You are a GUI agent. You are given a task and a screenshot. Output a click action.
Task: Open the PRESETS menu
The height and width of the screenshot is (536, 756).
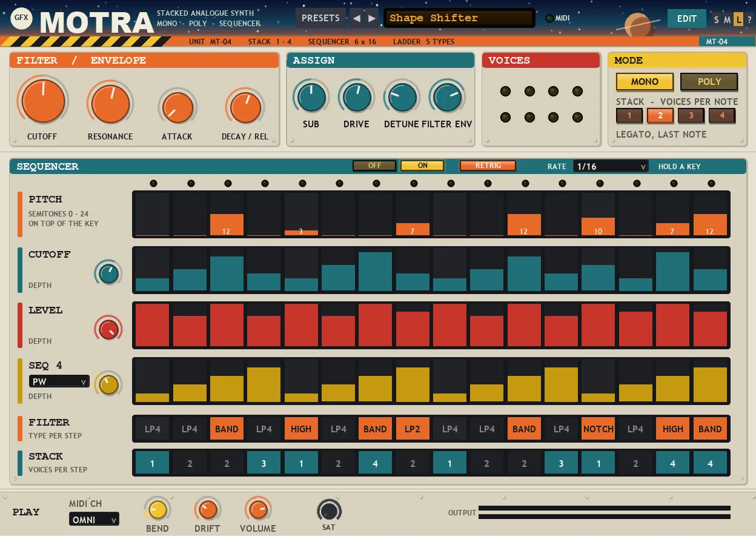click(321, 18)
